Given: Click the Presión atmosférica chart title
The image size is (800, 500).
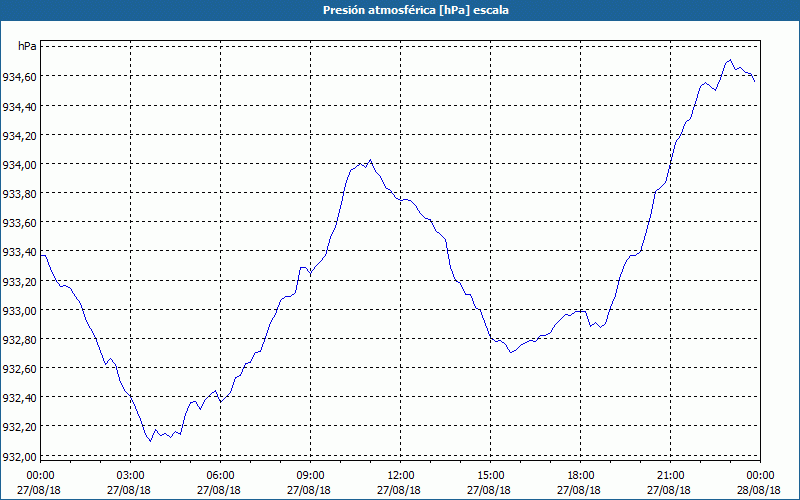Looking at the screenshot, I should click(x=400, y=10).
